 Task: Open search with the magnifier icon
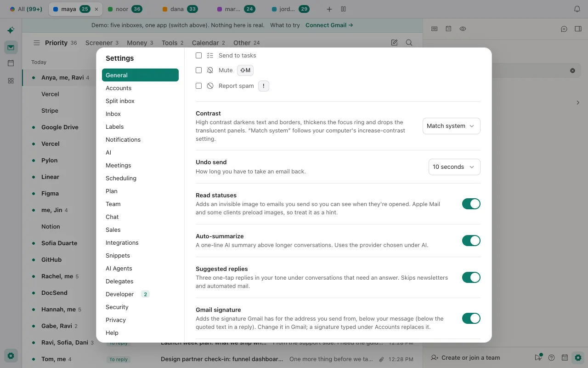[x=409, y=43]
